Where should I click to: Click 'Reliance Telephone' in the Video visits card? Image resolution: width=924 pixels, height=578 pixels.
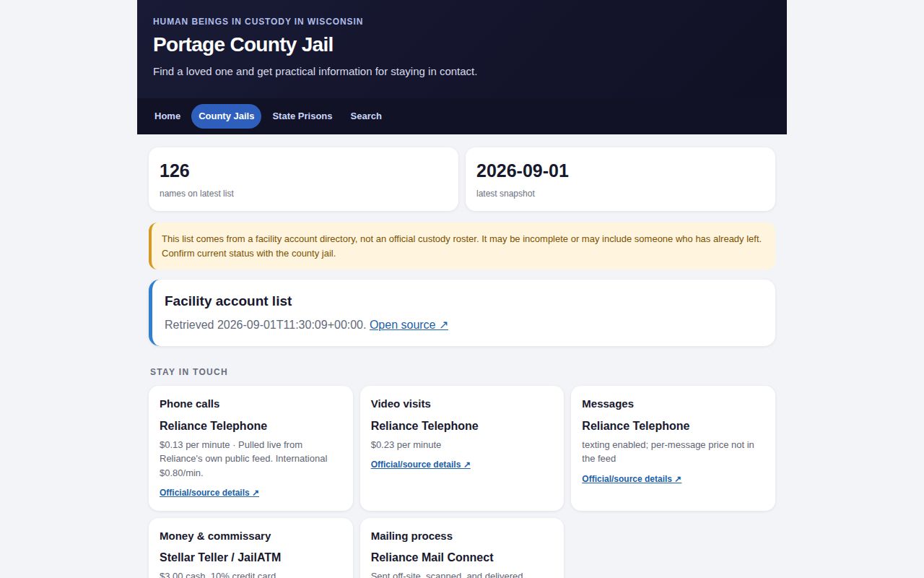(424, 426)
